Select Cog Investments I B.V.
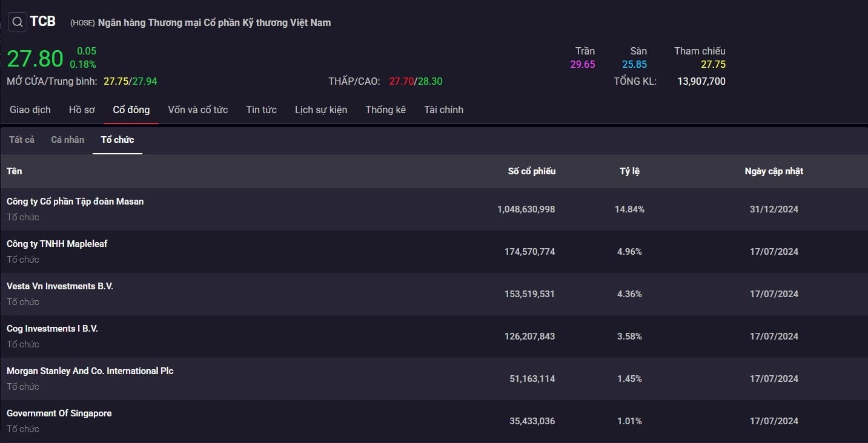 coord(52,329)
